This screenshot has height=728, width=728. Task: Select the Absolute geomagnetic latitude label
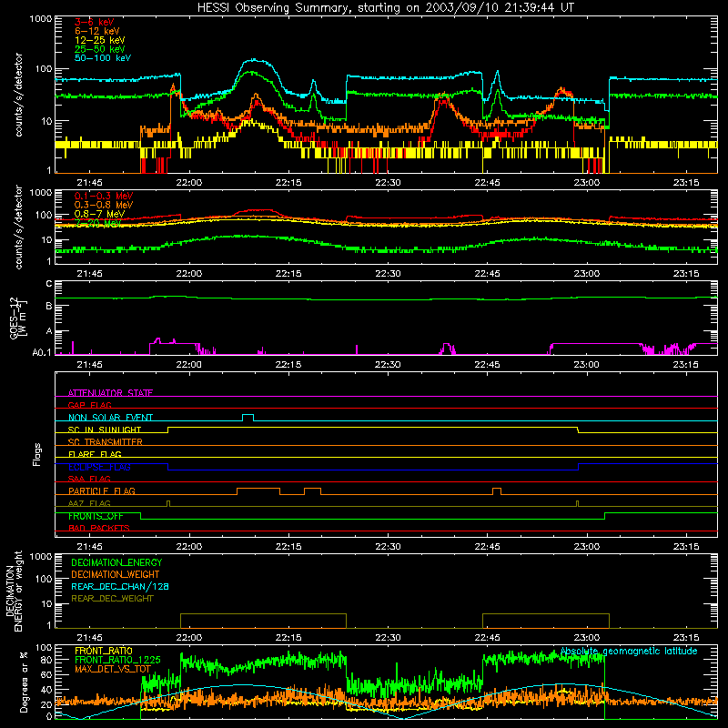coord(629,652)
